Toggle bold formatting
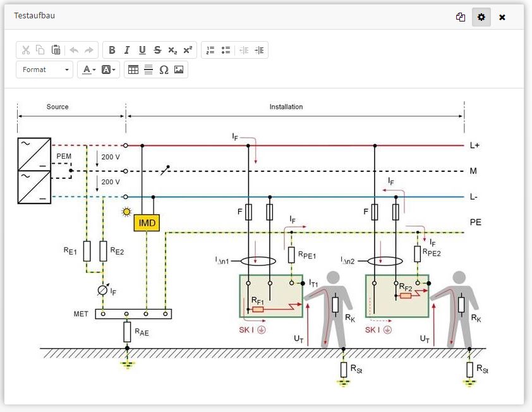The height and width of the screenshot is (412, 532). click(x=112, y=51)
